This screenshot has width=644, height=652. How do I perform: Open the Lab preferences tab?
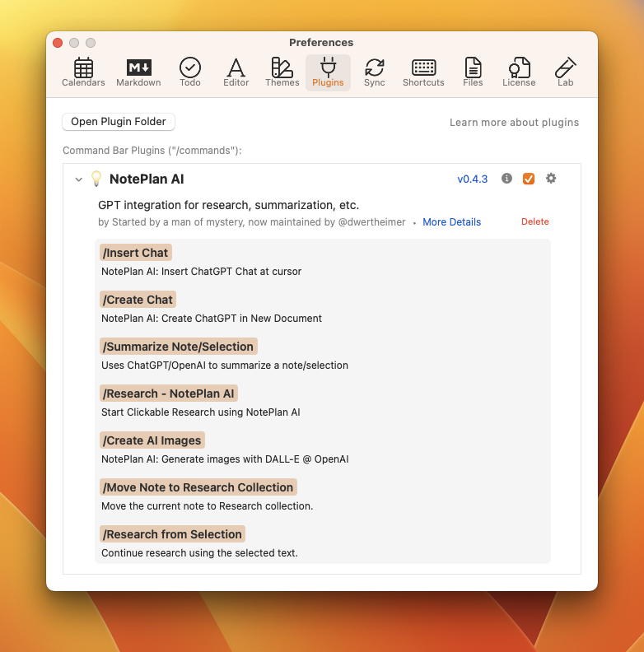click(566, 72)
